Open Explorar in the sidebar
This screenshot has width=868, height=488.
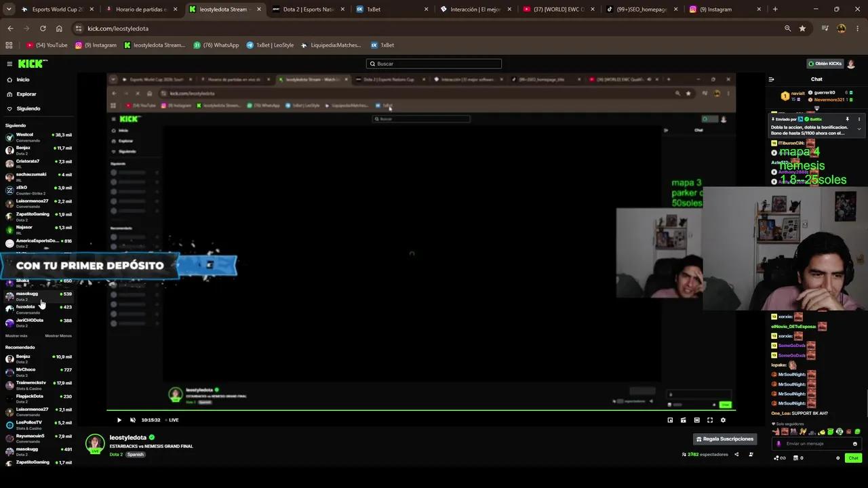[26, 94]
